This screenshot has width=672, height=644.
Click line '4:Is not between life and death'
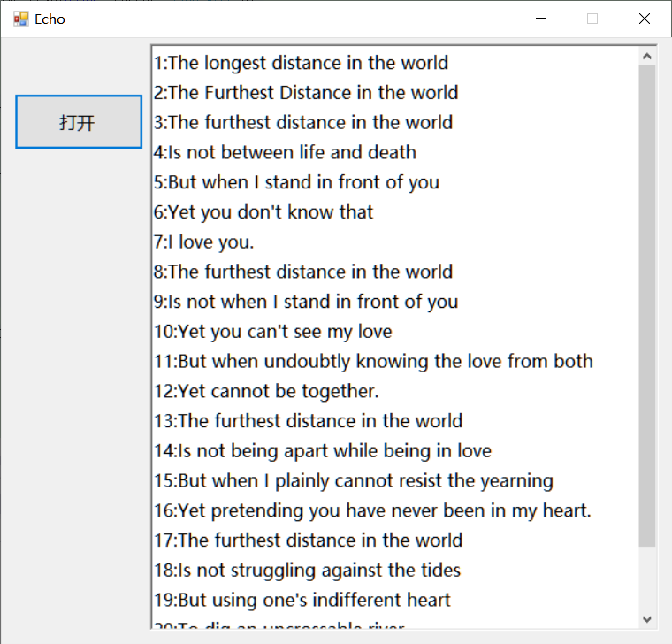285,152
